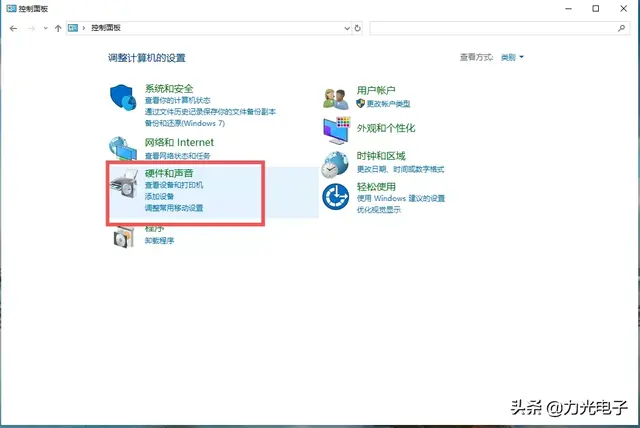Click the Hardware and Sound printer icon
This screenshot has height=428, width=640.
124,191
